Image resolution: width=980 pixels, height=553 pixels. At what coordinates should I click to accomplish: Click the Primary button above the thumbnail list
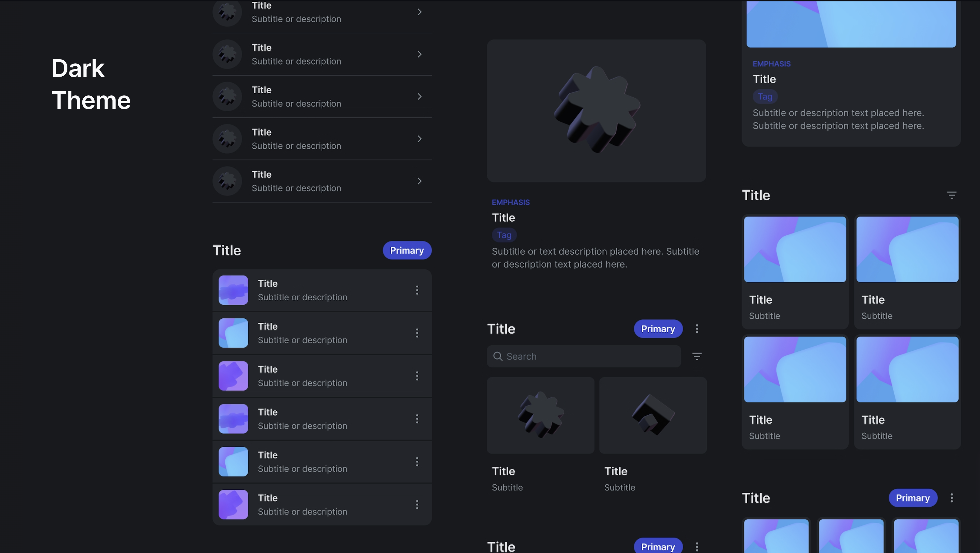pos(407,250)
